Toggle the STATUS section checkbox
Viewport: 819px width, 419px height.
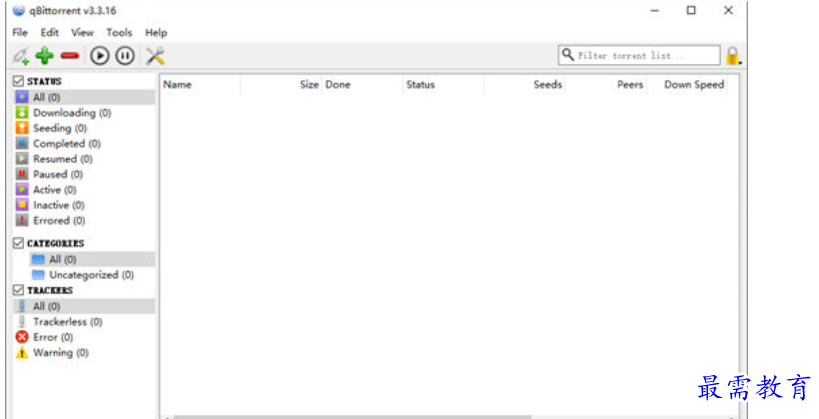click(19, 81)
